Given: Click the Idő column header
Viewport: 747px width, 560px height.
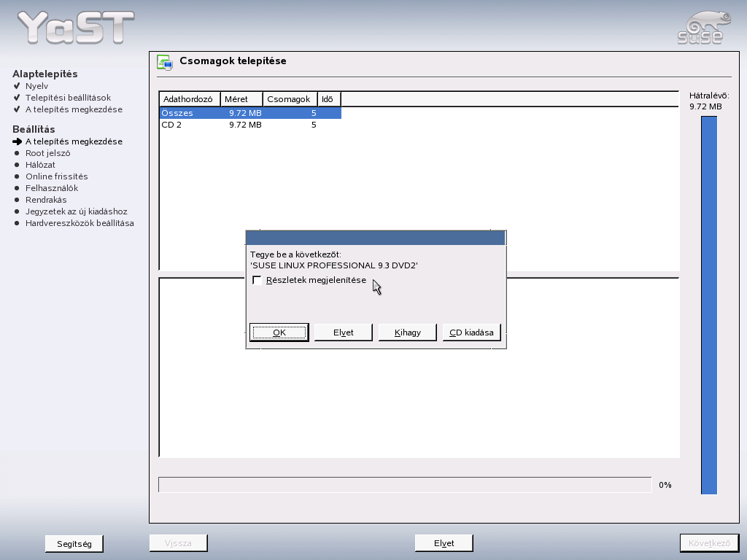Looking at the screenshot, I should coord(329,99).
